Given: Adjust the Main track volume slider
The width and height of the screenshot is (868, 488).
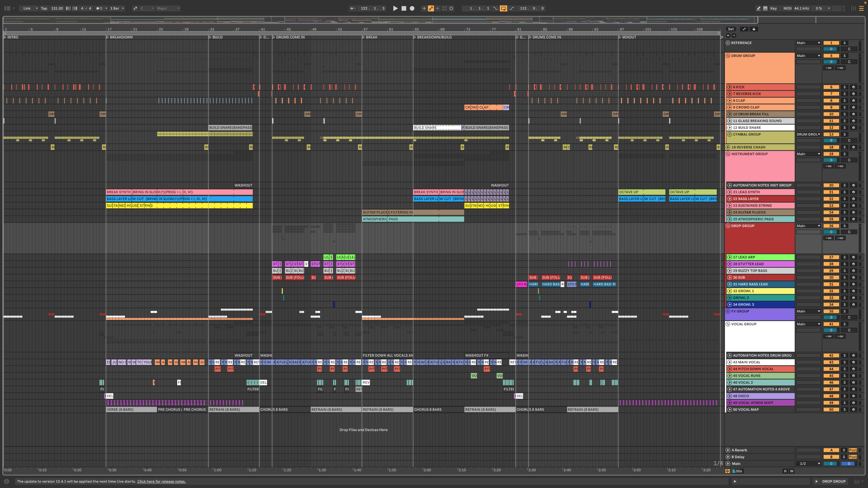Looking at the screenshot, I should click(831, 464).
